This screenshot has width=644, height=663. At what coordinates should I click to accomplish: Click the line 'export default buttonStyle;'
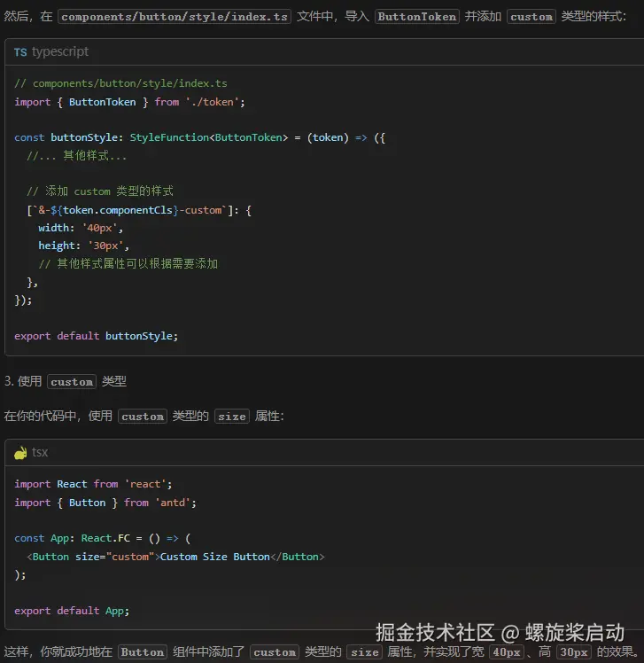96,336
